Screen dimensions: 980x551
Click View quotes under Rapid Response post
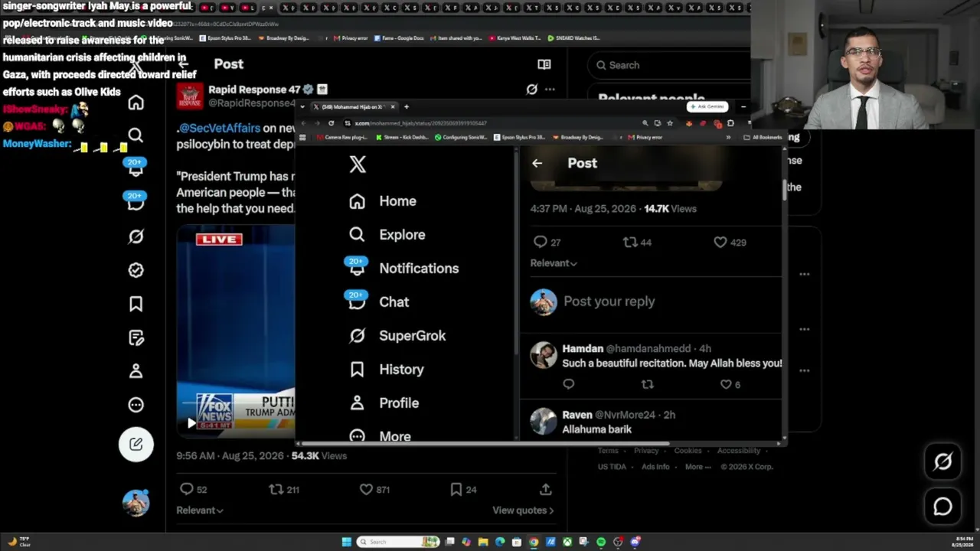click(x=523, y=510)
